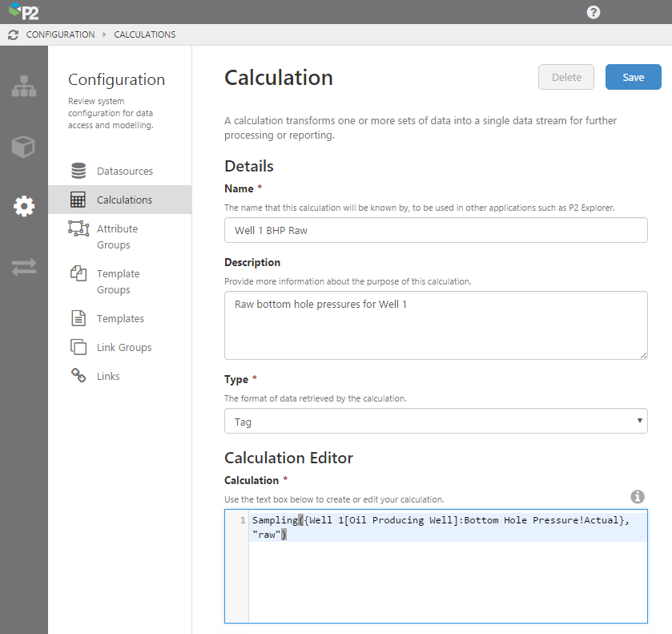Select Calculations in configuration menu
Screen dimensions: 672x634
point(124,200)
